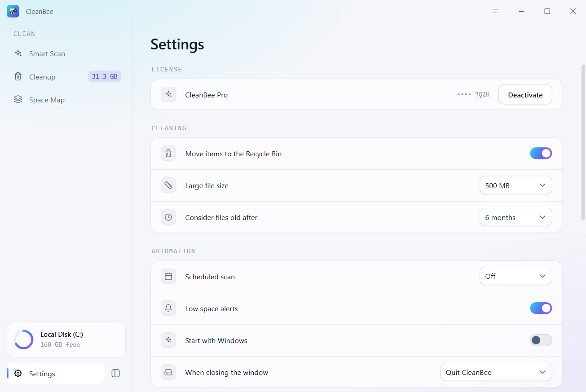Open the Scheduled scan dropdown

(x=516, y=277)
